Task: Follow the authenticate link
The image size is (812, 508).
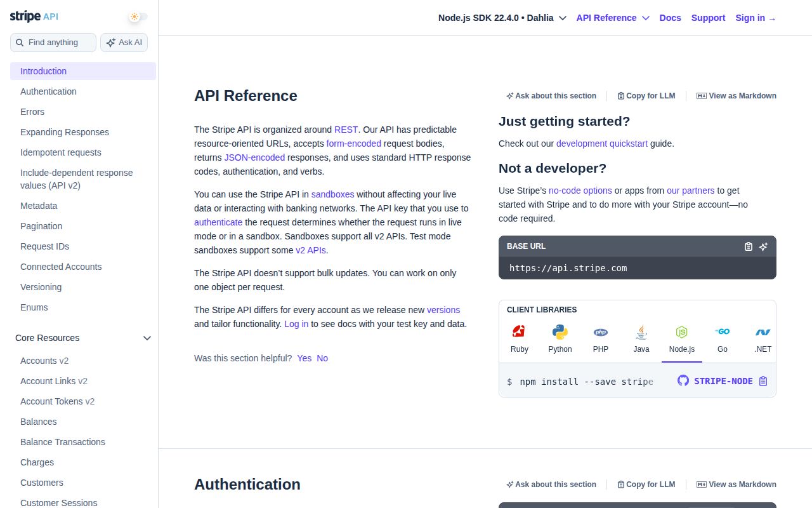Action: click(x=218, y=222)
